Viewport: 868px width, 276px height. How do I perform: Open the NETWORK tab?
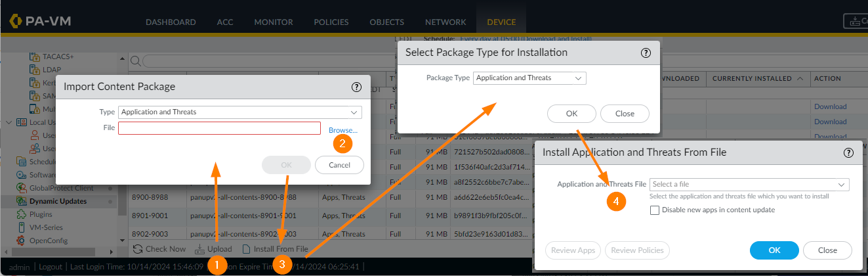coord(445,22)
